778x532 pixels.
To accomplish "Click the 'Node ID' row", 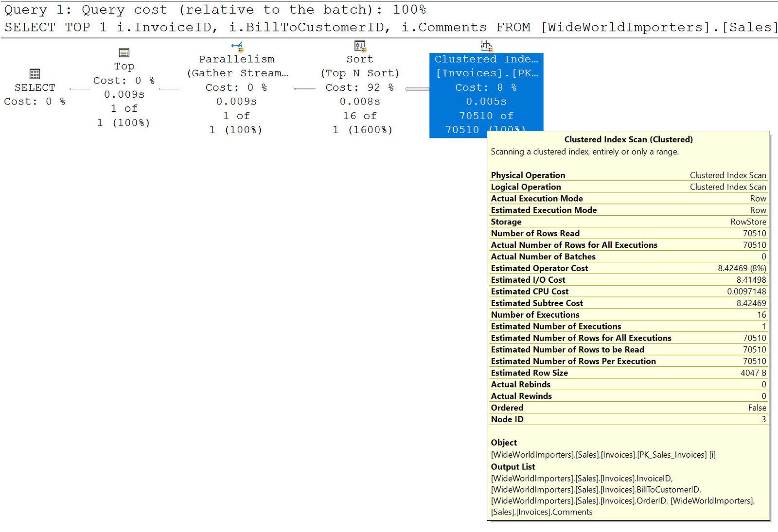I will tap(628, 420).
